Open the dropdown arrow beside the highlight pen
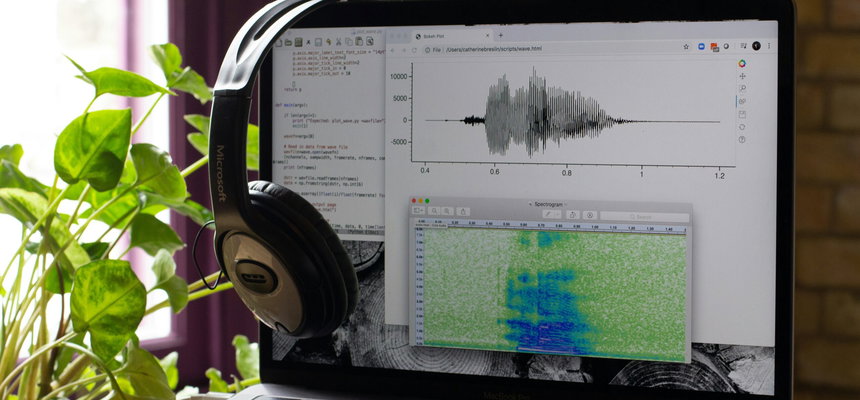 point(559,214)
